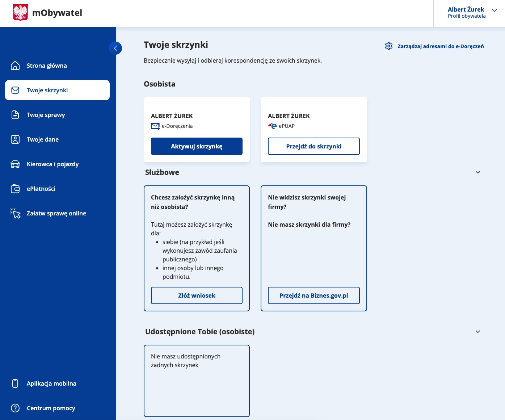Click the phone icon beside Aplikacja mobilna

click(15, 383)
